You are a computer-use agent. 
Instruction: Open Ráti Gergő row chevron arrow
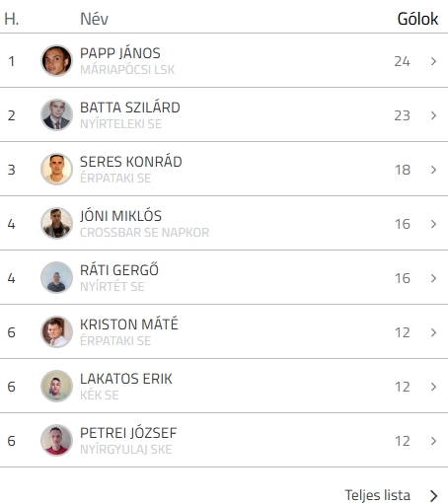(433, 278)
